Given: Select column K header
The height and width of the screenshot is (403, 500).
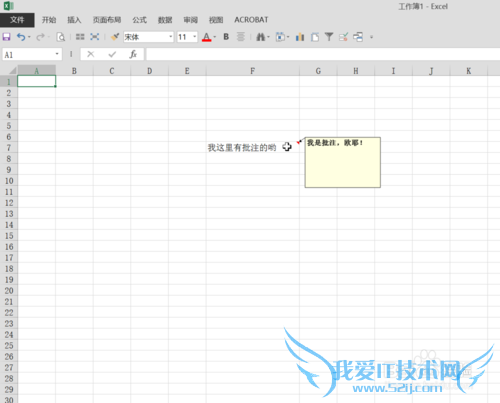Looking at the screenshot, I should 469,71.
